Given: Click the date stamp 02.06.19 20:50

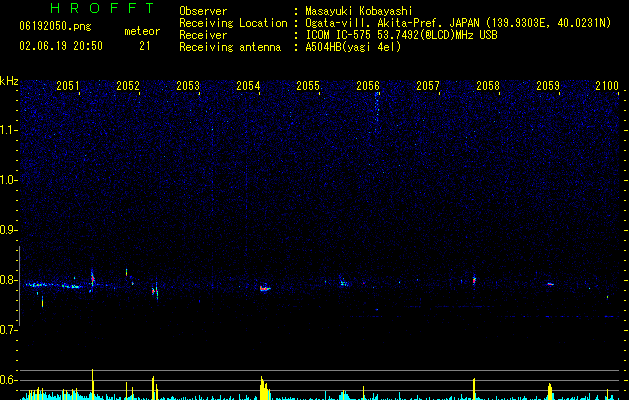Looking at the screenshot, I should 61,46.
